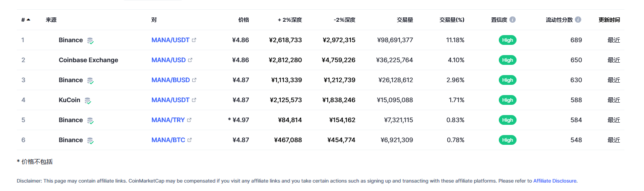Click the info icon next to 置信度
The image size is (644, 191).
point(513,20)
